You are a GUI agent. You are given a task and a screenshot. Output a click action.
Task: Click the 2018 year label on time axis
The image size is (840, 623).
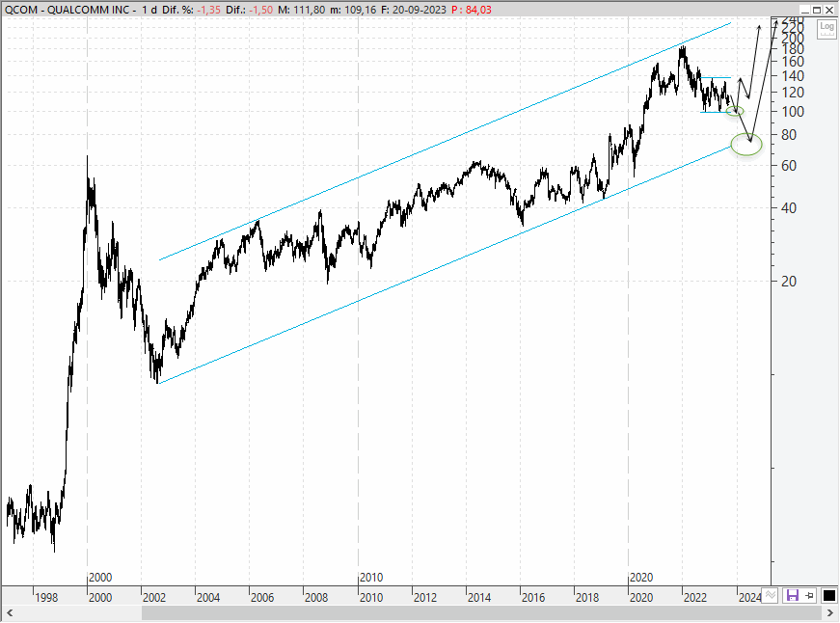587,597
